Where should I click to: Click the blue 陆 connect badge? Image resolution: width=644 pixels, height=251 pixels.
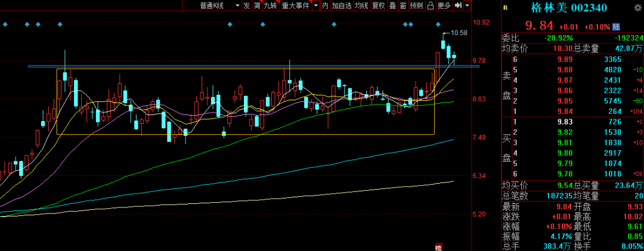pos(616,26)
